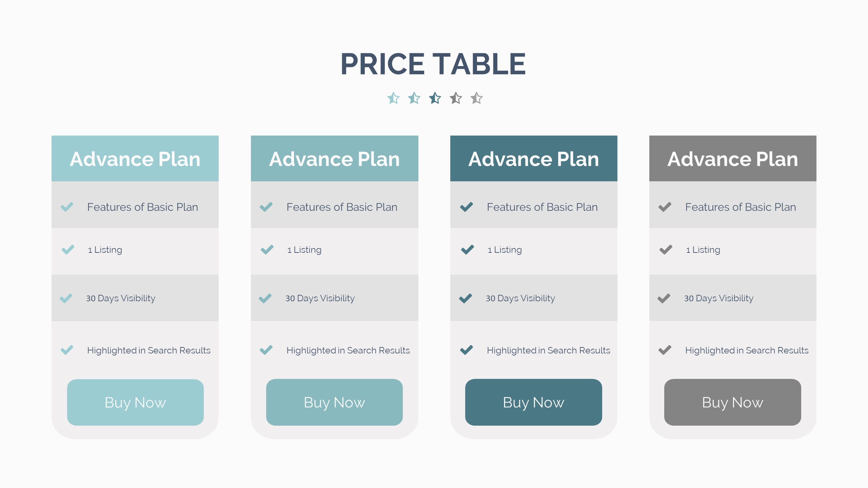
Task: Click 30 Days Visibility checkmark in second plan
Action: coord(265,298)
